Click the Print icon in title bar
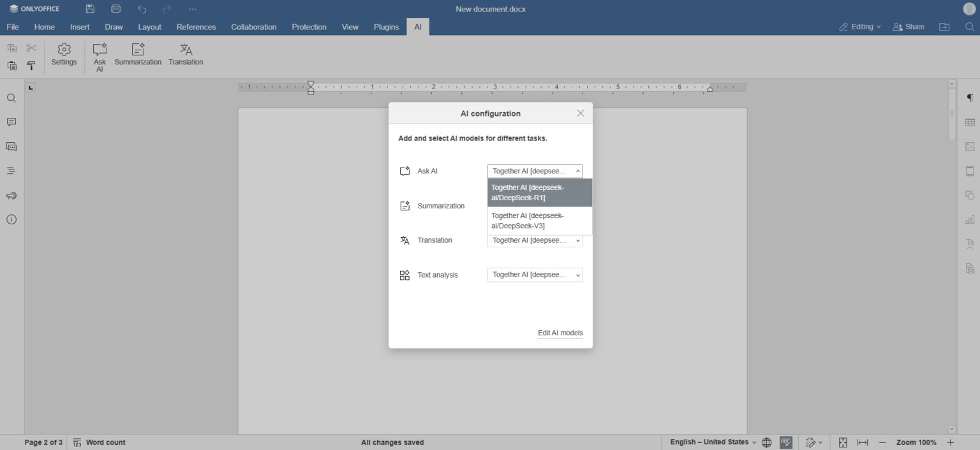 point(115,9)
